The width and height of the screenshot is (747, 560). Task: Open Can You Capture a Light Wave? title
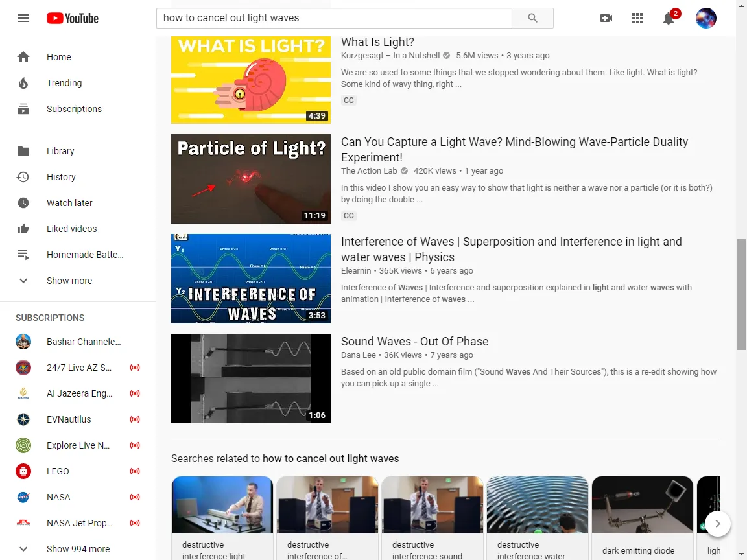point(514,150)
